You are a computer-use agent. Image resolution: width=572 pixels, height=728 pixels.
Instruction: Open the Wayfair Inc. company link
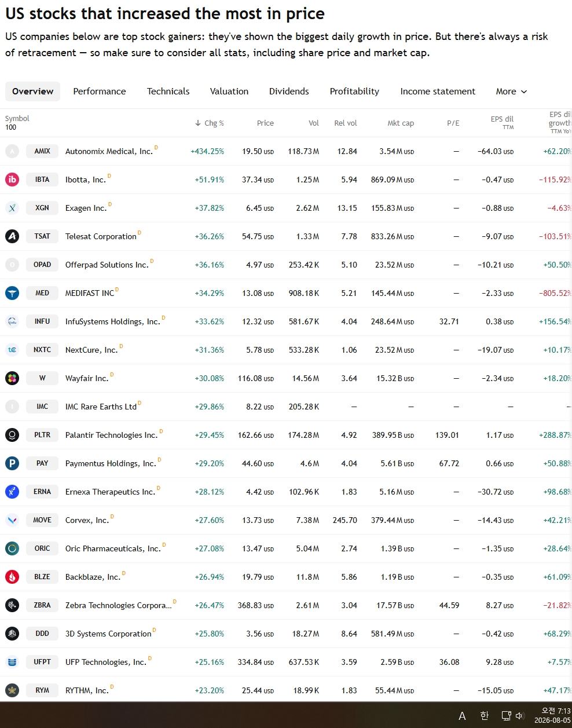tap(87, 378)
